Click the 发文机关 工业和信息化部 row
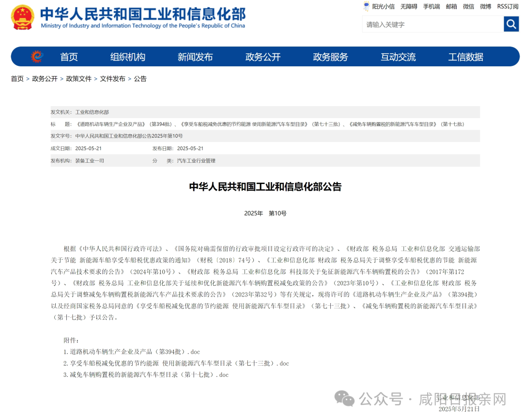This screenshot has width=523, height=420. [x=265, y=112]
